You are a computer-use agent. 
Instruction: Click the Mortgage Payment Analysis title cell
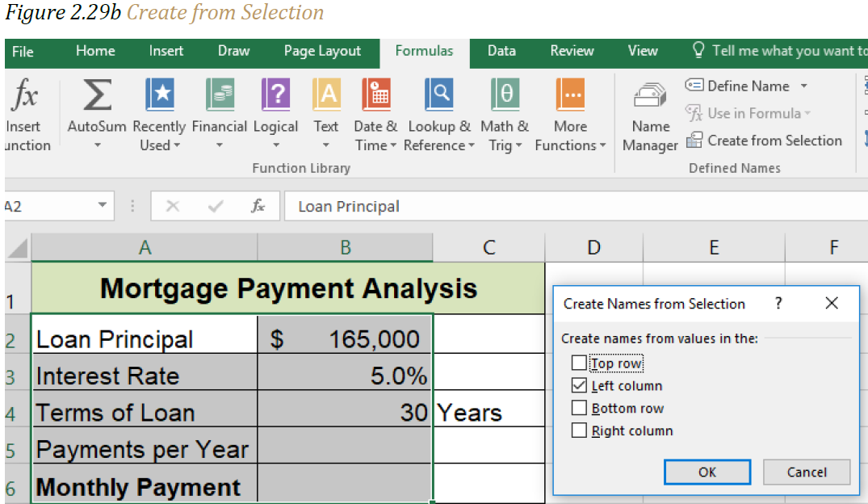point(288,288)
